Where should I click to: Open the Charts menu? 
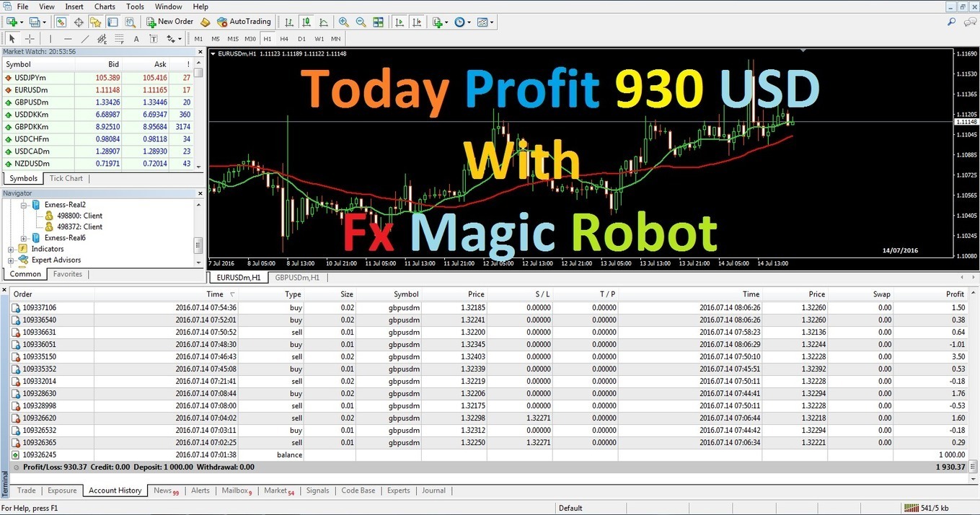click(105, 6)
